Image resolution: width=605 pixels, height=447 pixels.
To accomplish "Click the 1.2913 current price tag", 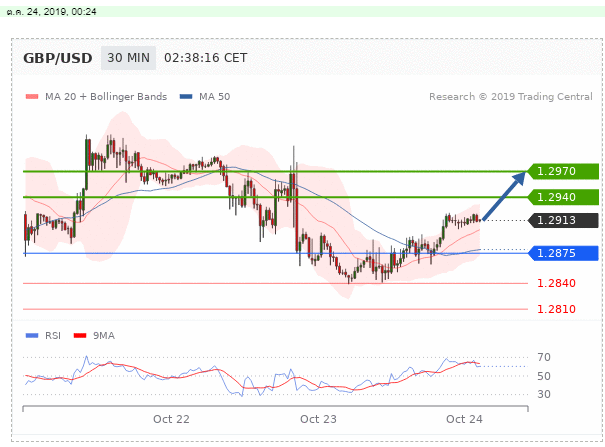I will (x=563, y=220).
